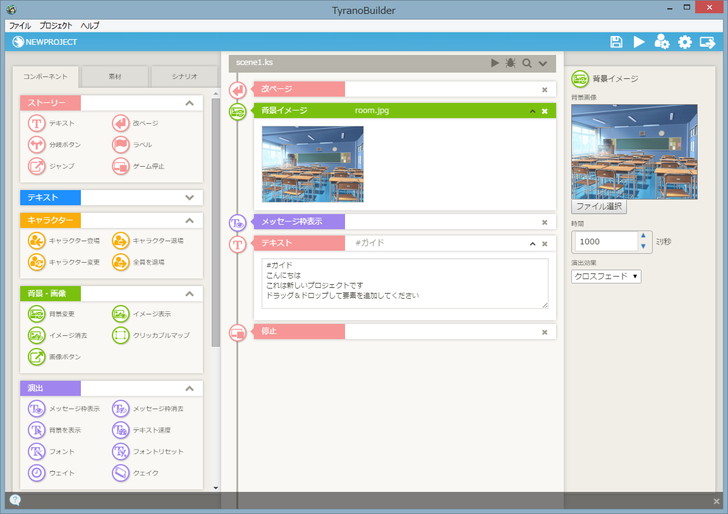The image size is (728, 514).
Task: Click the room.jpg thumbnail in timeline
Action: [312, 164]
